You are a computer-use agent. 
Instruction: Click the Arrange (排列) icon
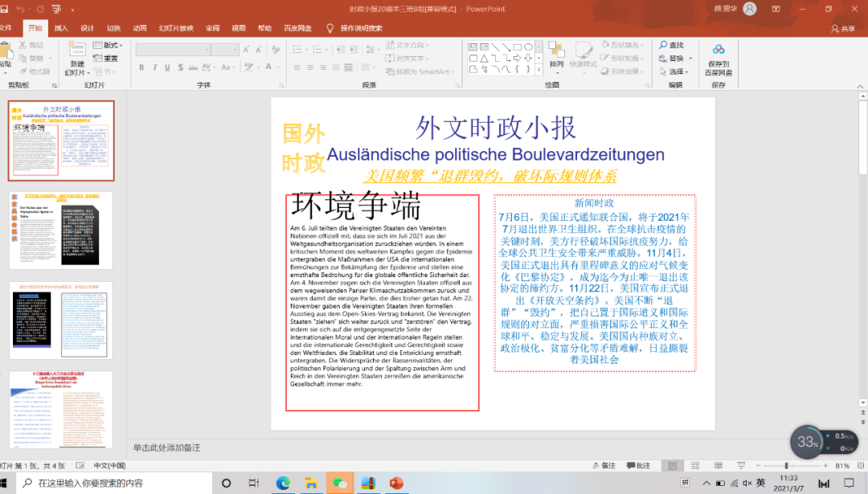point(556,51)
